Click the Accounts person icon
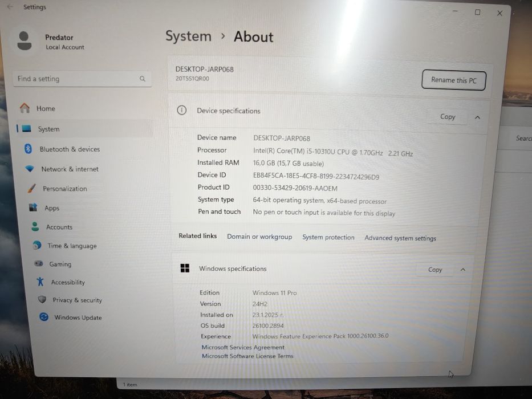This screenshot has height=399, width=532. point(35,226)
